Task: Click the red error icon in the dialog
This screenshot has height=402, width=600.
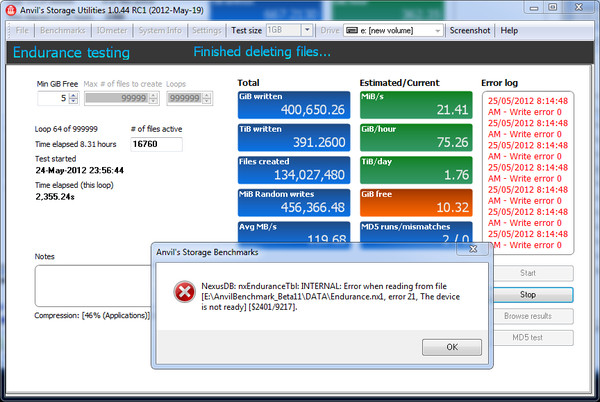Action: [x=184, y=292]
